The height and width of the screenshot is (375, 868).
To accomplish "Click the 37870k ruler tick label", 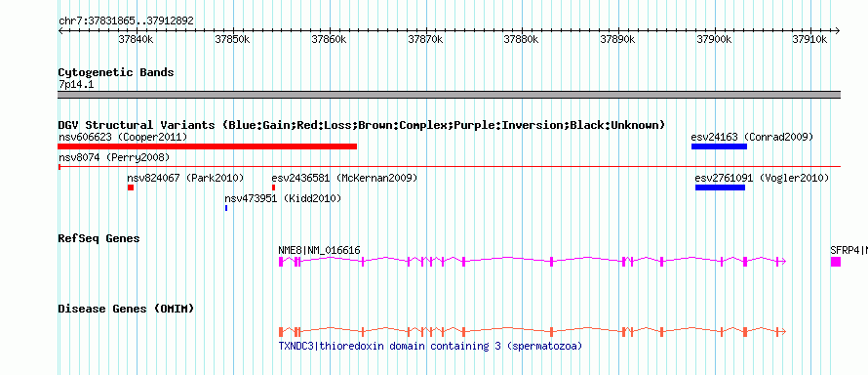I will (x=425, y=39).
